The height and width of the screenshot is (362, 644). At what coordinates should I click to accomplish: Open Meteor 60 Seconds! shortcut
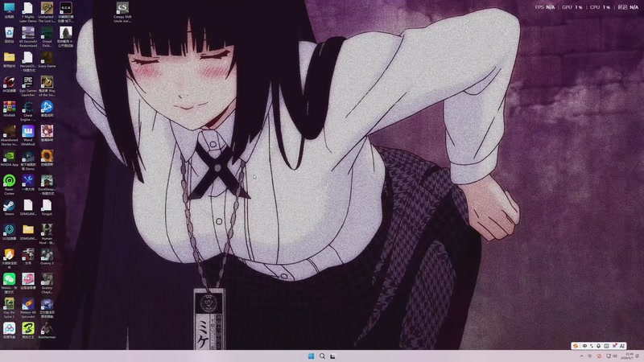pos(28,308)
